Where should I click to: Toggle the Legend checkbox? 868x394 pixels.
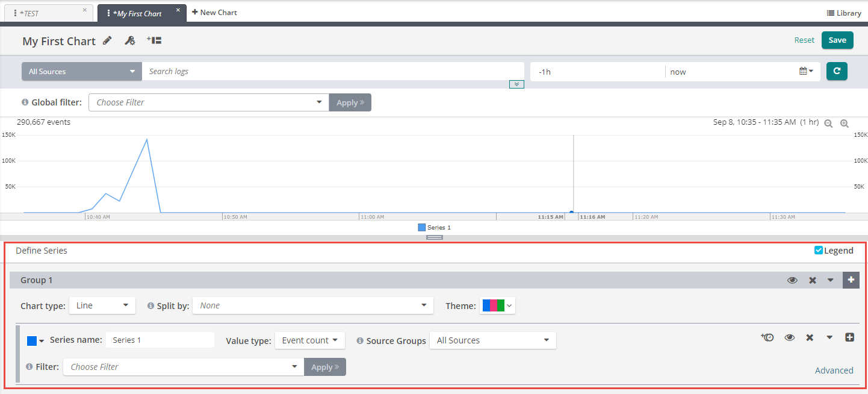(x=819, y=250)
